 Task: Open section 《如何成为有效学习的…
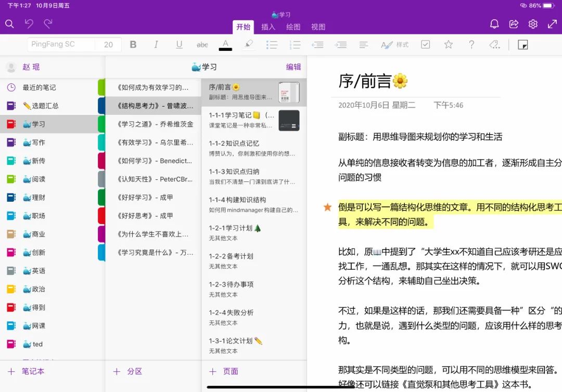pos(153,87)
